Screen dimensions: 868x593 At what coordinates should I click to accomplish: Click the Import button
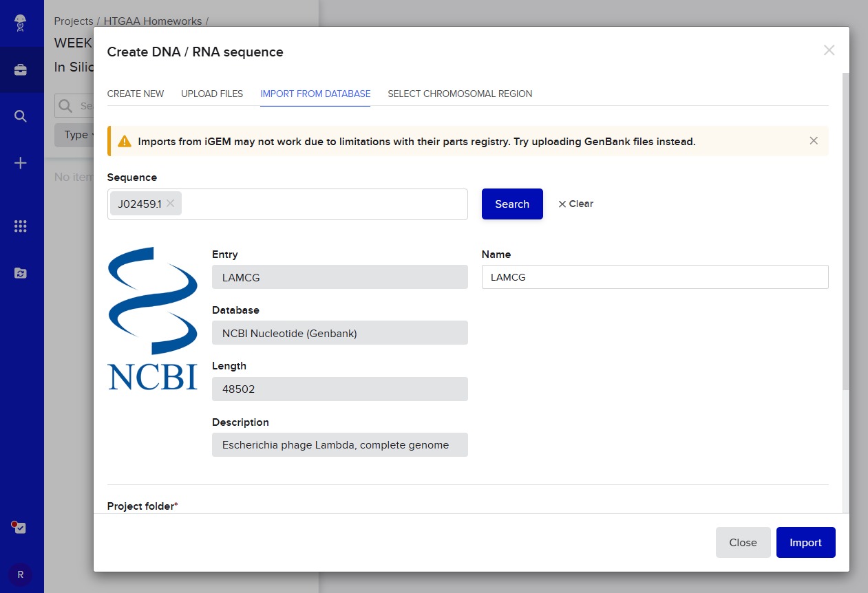805,543
